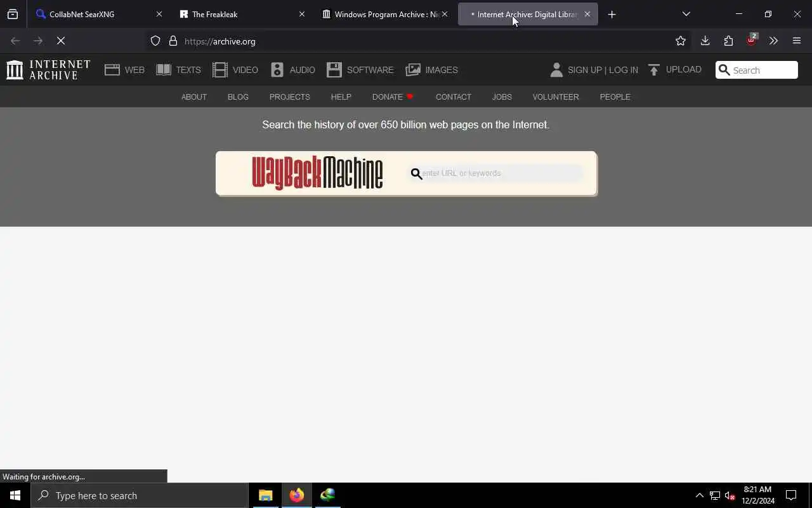Screen dimensions: 812x508
Task: Open the CONTACT link
Action: pos(453,97)
